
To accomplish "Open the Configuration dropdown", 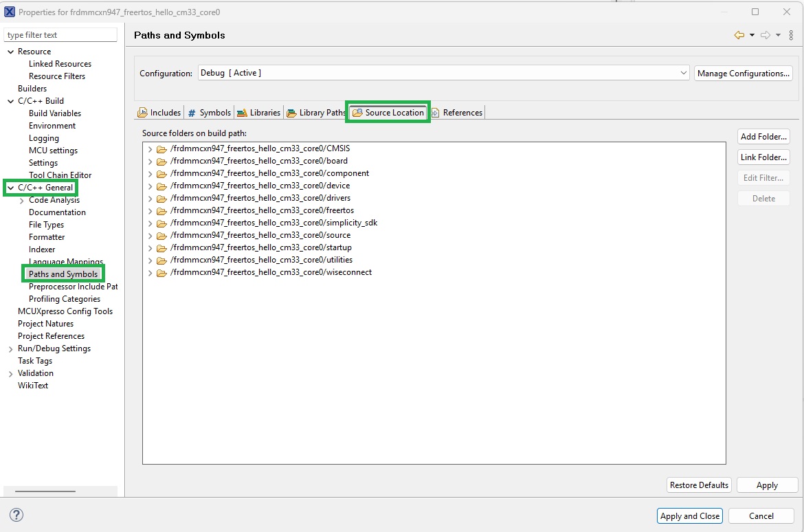I will point(683,73).
